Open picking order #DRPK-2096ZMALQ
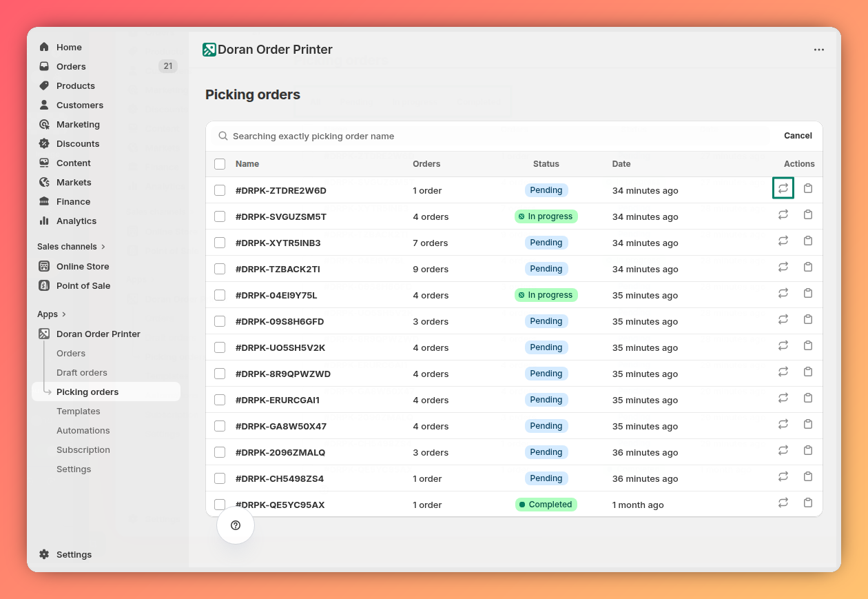868x599 pixels. point(280,452)
